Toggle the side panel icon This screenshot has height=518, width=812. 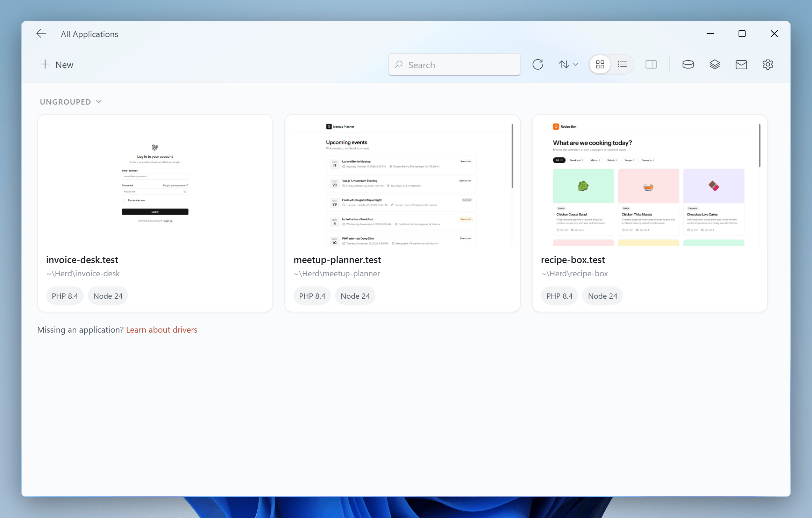[x=651, y=64]
